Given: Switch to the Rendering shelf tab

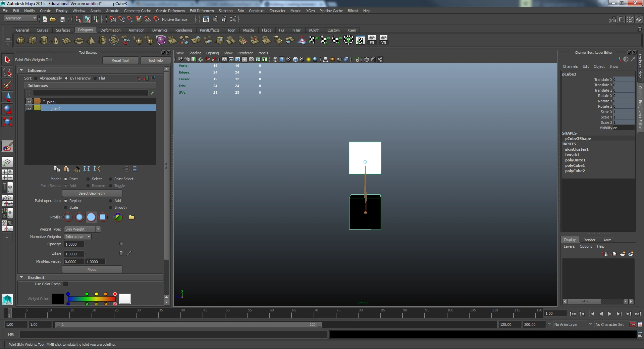Looking at the screenshot, I should (x=183, y=30).
